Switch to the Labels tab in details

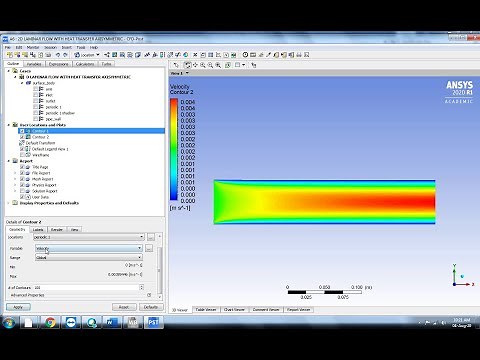pyautogui.click(x=38, y=229)
